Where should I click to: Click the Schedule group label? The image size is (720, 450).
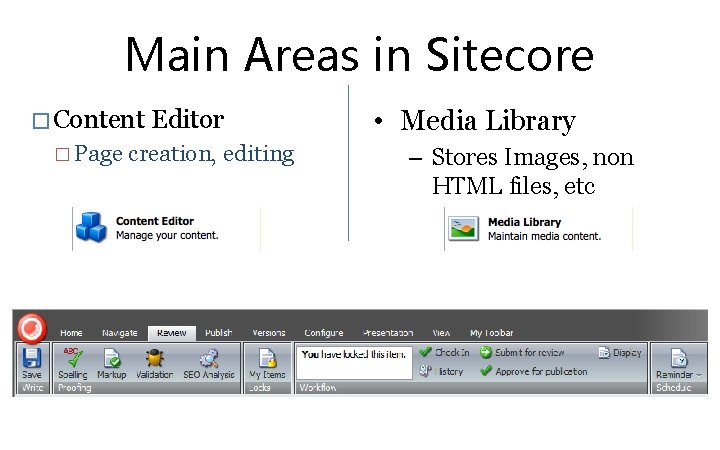coord(674,388)
